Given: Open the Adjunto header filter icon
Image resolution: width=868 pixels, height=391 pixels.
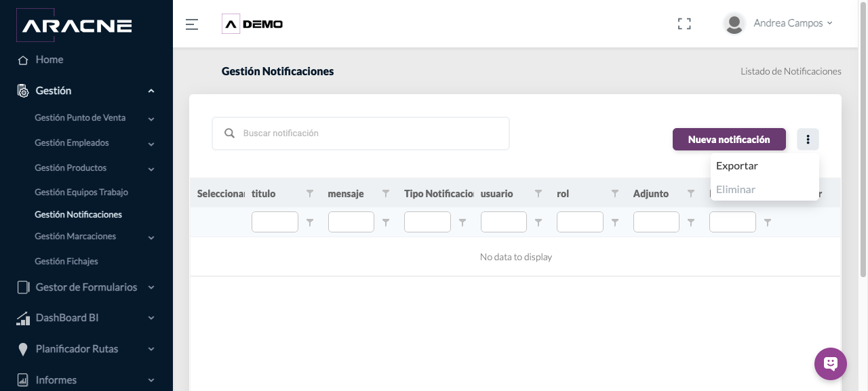Looking at the screenshot, I should coord(691,194).
